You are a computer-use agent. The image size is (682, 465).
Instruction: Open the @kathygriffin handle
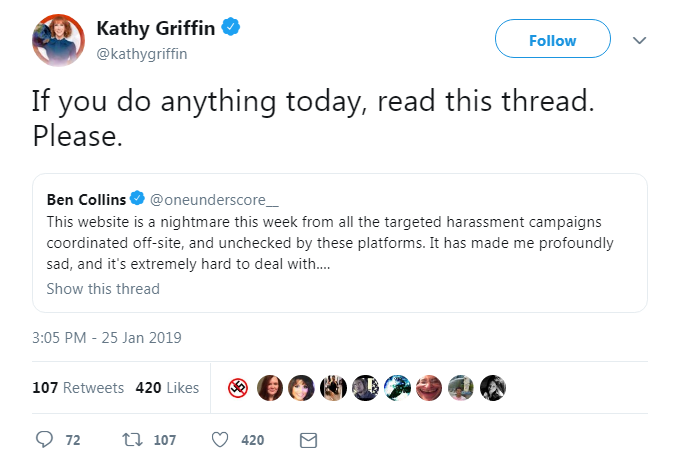(142, 54)
